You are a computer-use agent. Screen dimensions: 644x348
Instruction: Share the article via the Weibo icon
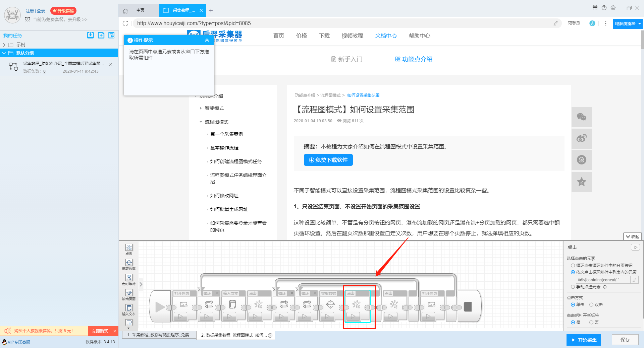581,138
